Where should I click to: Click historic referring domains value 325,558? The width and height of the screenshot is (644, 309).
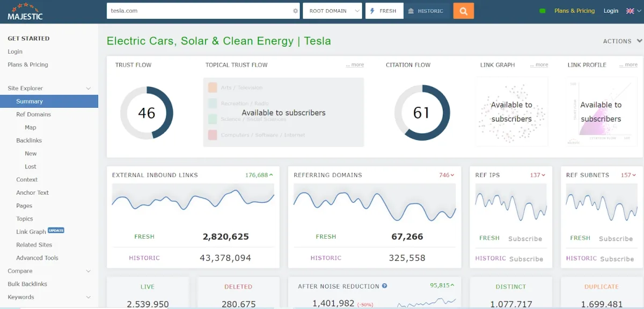coord(407,258)
